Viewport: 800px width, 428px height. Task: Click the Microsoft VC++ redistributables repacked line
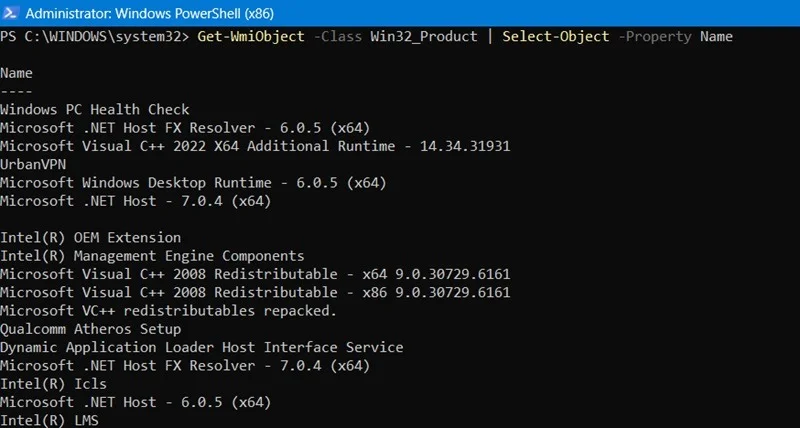[169, 310]
